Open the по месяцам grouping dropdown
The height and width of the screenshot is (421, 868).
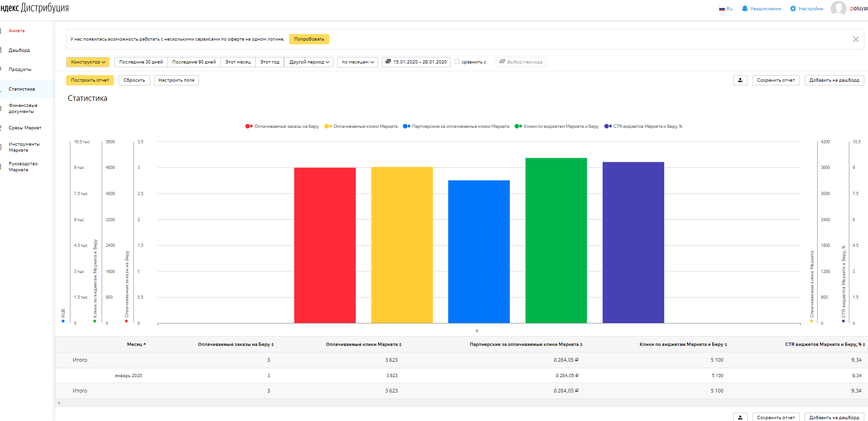click(357, 62)
